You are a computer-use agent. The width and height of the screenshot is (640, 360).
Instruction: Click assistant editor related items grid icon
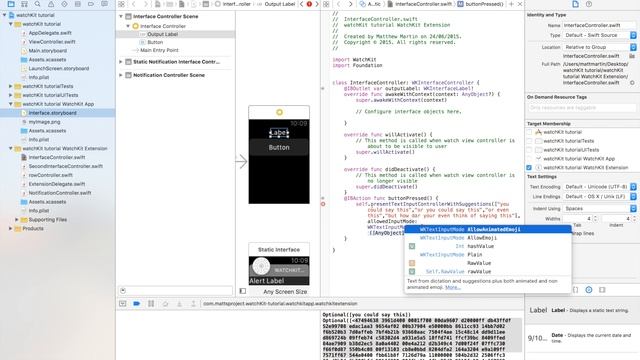tap(326, 4)
